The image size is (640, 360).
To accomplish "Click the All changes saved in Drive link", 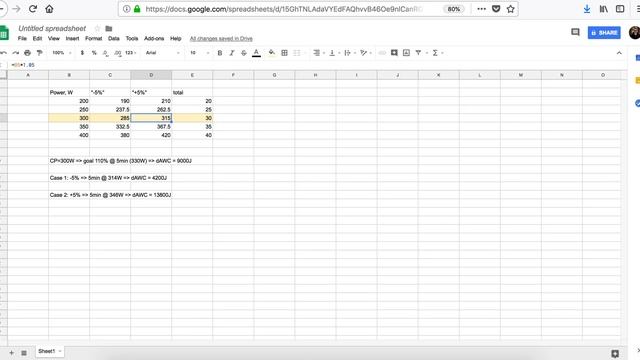I will point(221,38).
